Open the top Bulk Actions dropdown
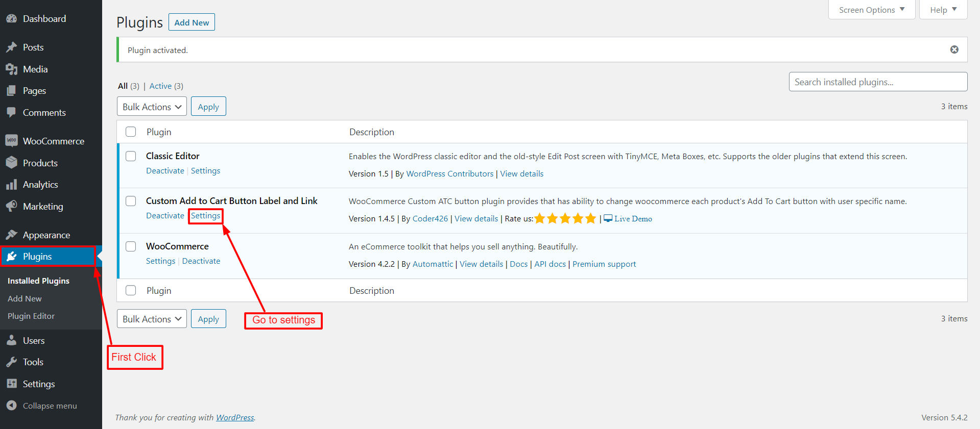The height and width of the screenshot is (429, 980). pyautogui.click(x=152, y=107)
